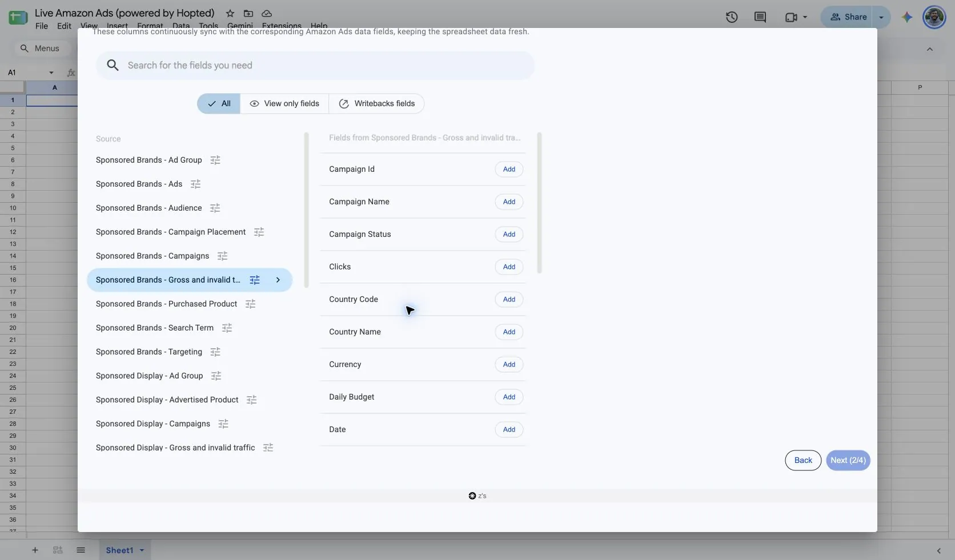Add the Country Code field
This screenshot has width=955, height=560.
(x=509, y=300)
